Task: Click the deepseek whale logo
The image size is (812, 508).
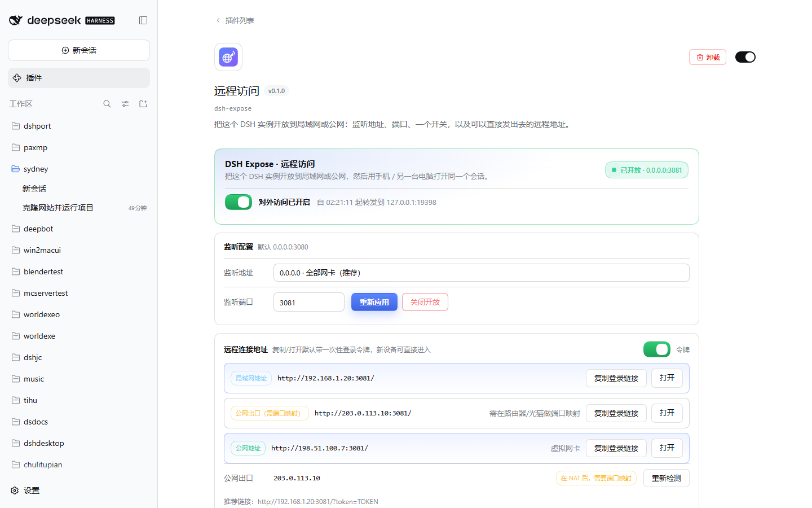Action: tap(16, 20)
